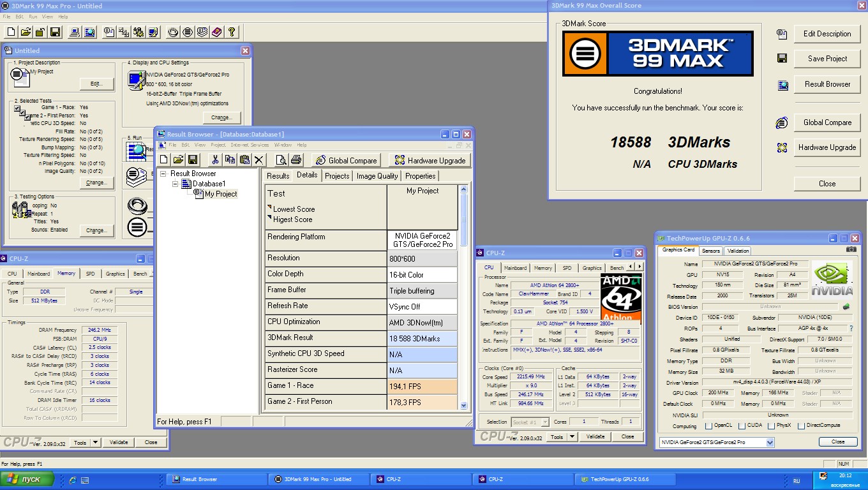
Task: Click the printer icon in Result Browser toolbar
Action: pyautogui.click(x=296, y=160)
